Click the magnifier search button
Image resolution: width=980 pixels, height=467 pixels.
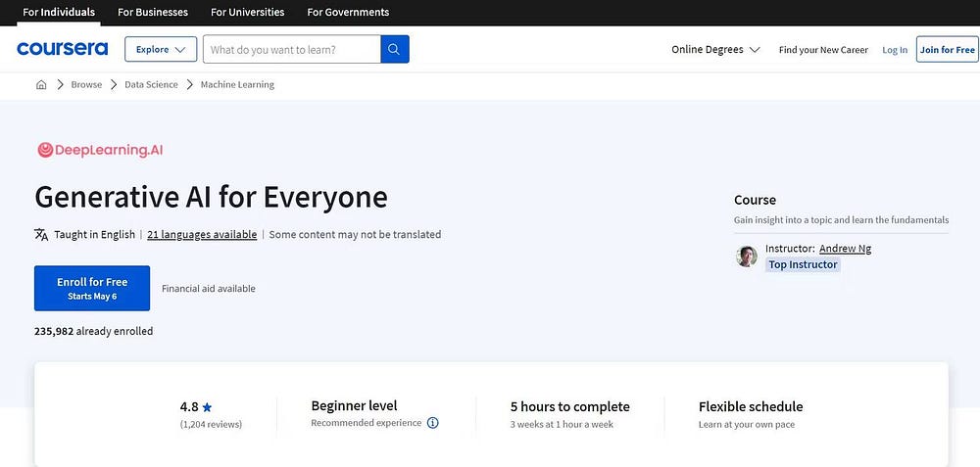pos(394,49)
